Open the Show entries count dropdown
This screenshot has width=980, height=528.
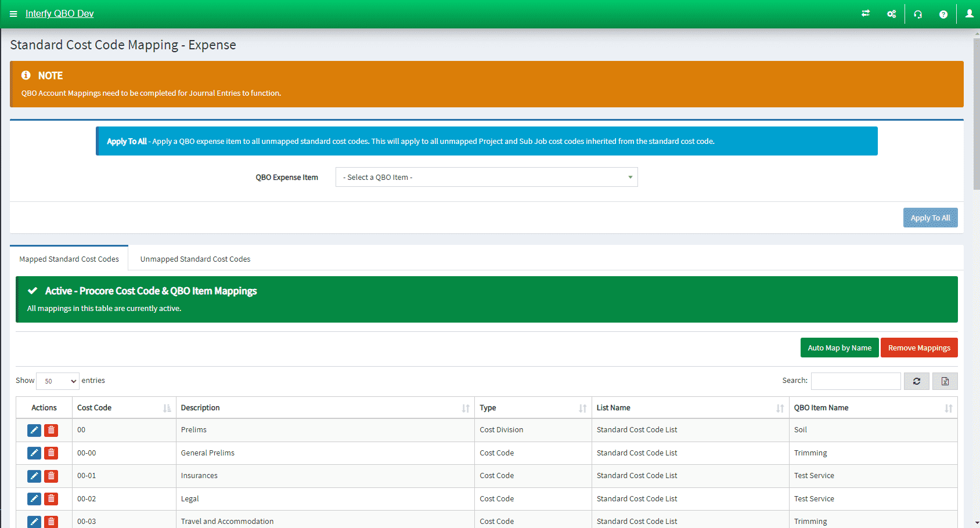tap(58, 381)
